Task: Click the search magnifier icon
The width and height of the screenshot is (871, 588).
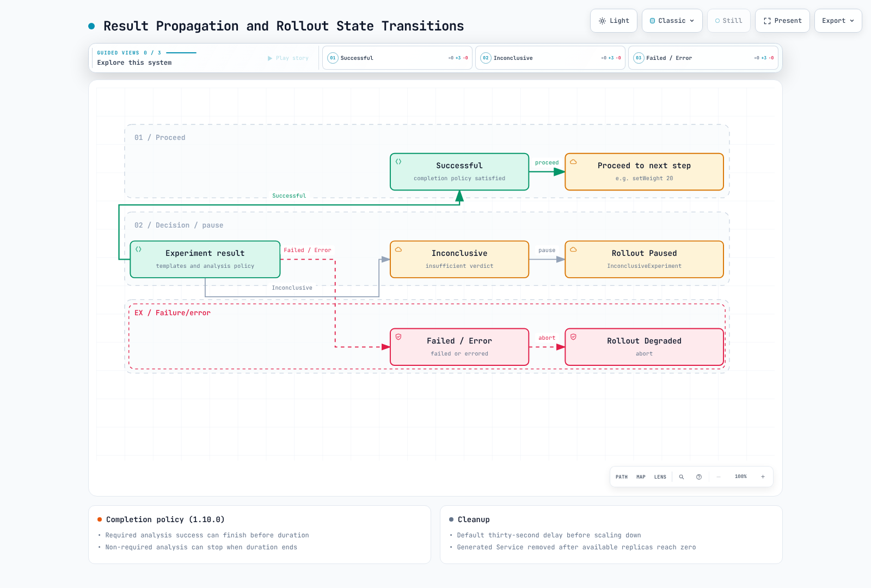Action: click(x=682, y=477)
